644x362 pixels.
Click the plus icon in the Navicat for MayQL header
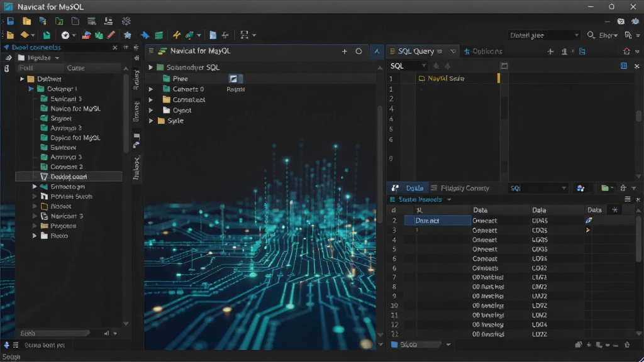(345, 52)
